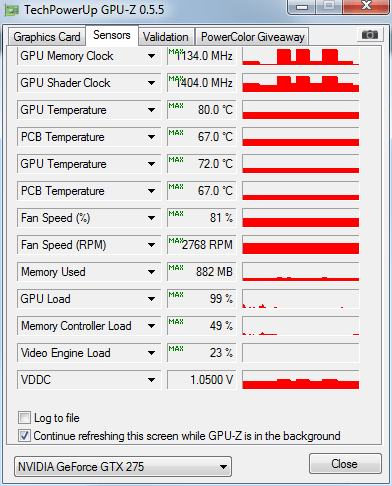
Task: Open the GPU Memory Clock sensor dropdown
Action: click(152, 56)
